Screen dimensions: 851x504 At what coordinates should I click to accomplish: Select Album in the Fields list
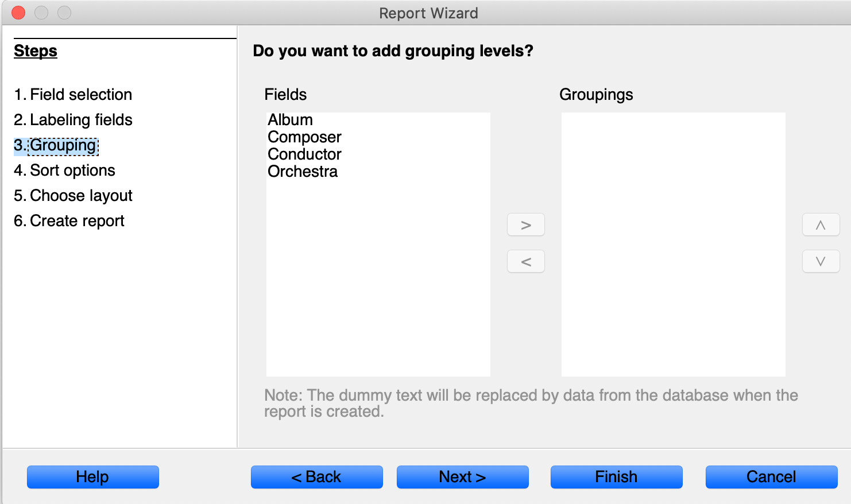click(291, 120)
